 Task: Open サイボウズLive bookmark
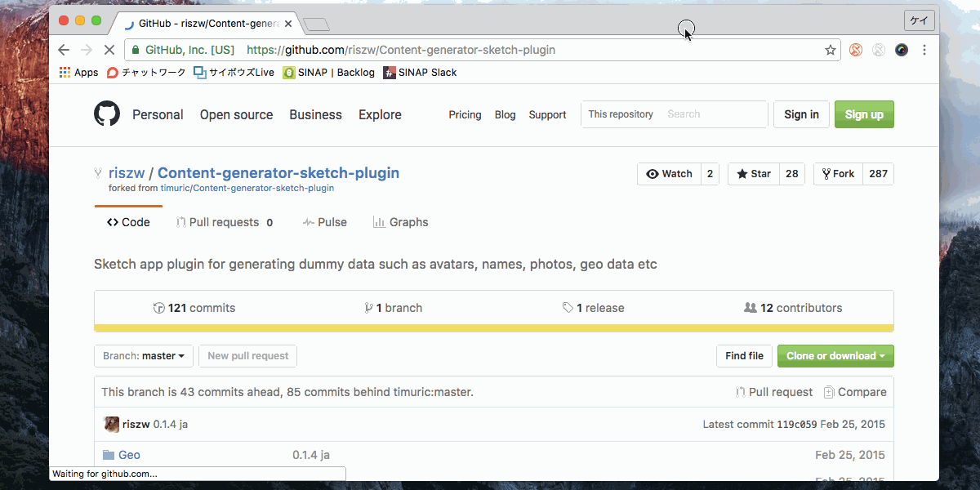pos(234,73)
